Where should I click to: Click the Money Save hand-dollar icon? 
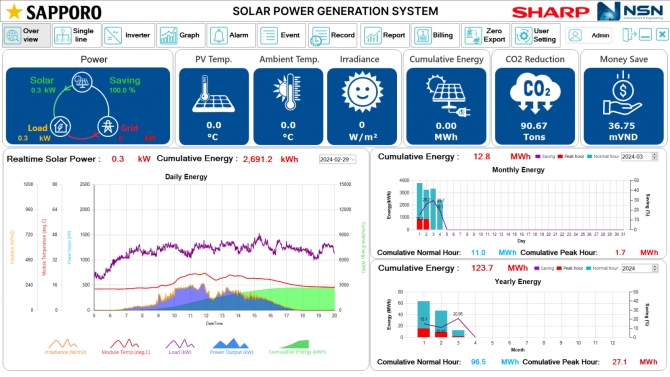(623, 93)
